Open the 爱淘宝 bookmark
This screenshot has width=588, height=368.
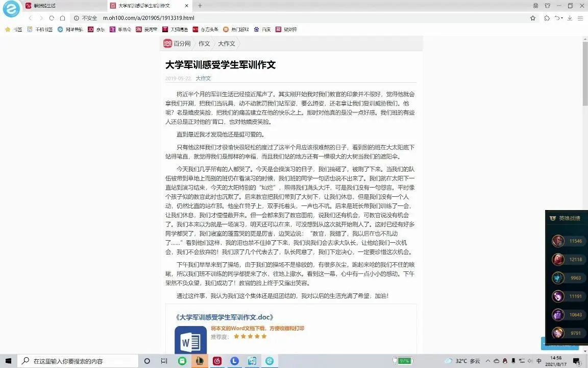146,29
